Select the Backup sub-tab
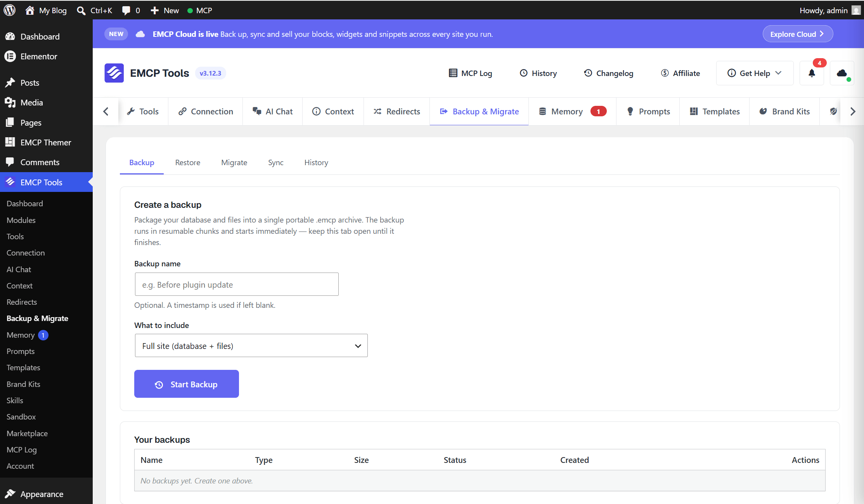This screenshot has width=864, height=504. [x=142, y=162]
